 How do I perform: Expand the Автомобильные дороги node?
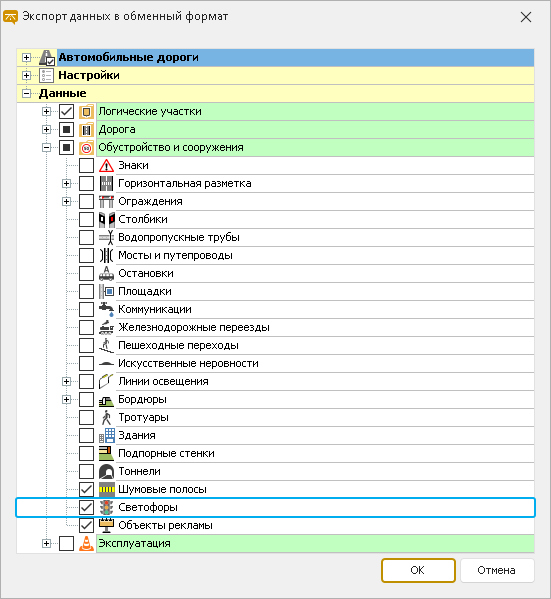26,58
